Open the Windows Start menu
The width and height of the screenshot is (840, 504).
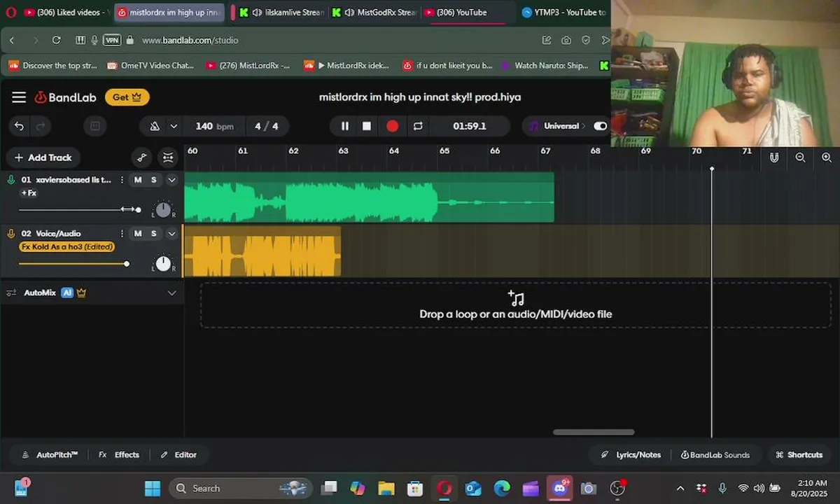(153, 488)
